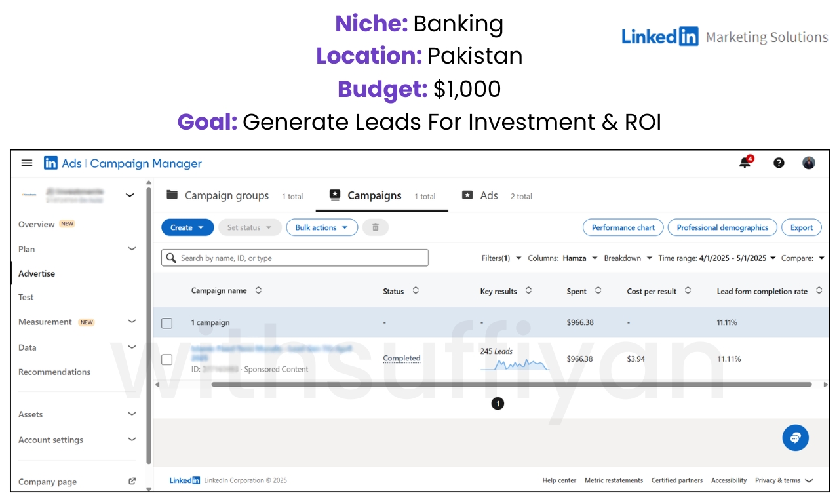Image resolution: width=839 pixels, height=504 pixels.
Task: Select the 1 campaign summary checkbox
Action: [x=167, y=323]
